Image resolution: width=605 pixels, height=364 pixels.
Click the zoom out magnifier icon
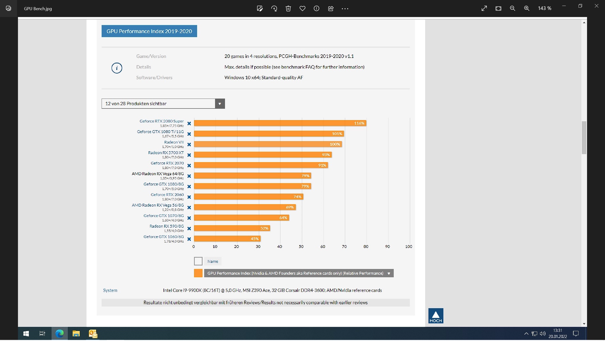click(x=512, y=9)
